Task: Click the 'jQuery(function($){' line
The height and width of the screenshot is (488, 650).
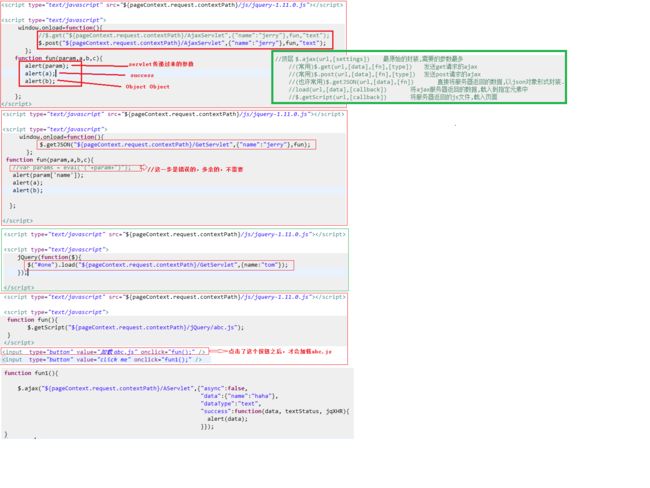Action: pos(49,257)
